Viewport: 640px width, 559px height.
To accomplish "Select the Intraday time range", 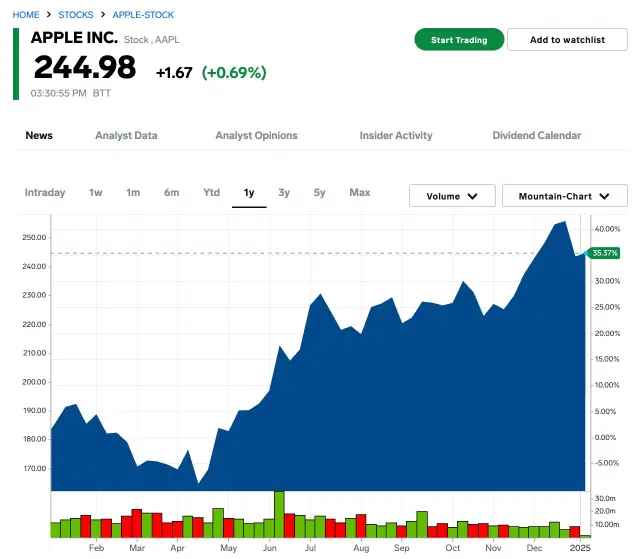I will point(45,193).
